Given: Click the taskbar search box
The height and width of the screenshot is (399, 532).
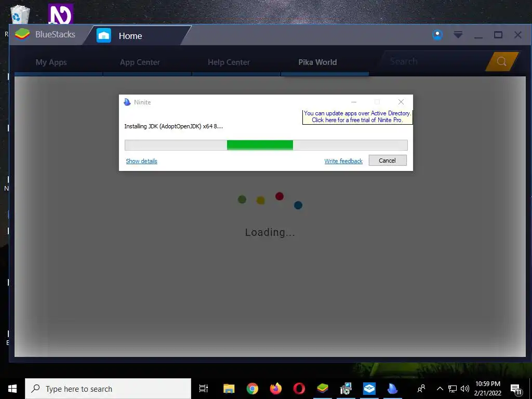Looking at the screenshot, I should (108, 389).
